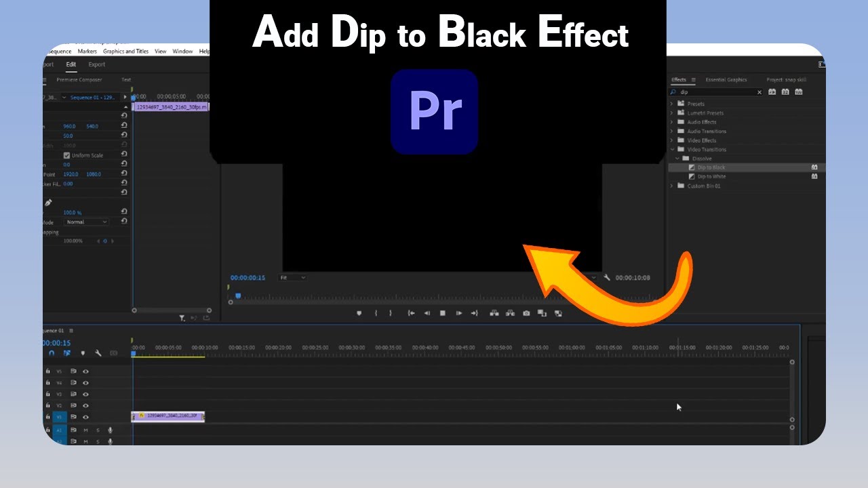Click Mark Out button in program monitor
The image size is (868, 488).
[x=390, y=313]
